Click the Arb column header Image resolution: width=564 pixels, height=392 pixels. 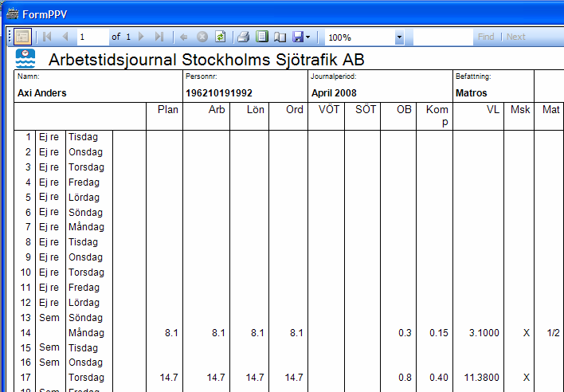pos(217,110)
